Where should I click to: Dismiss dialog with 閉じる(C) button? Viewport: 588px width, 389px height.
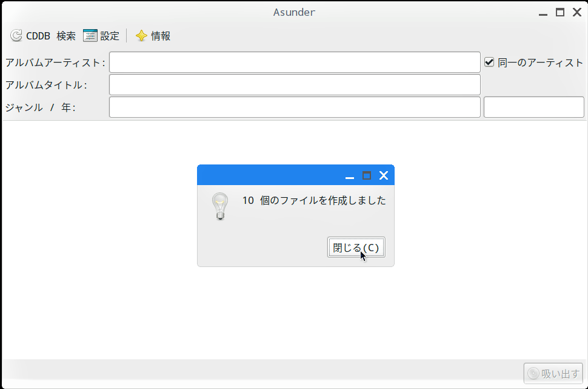[x=356, y=248]
